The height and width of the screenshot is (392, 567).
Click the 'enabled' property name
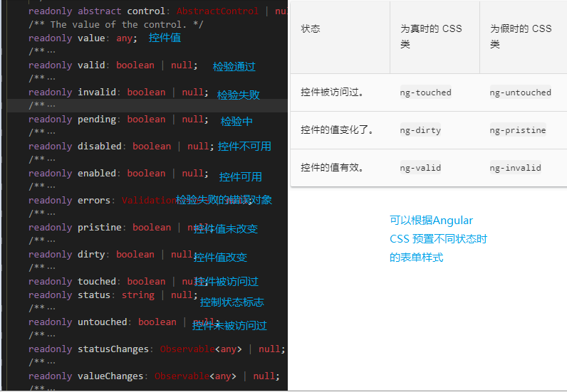97,174
